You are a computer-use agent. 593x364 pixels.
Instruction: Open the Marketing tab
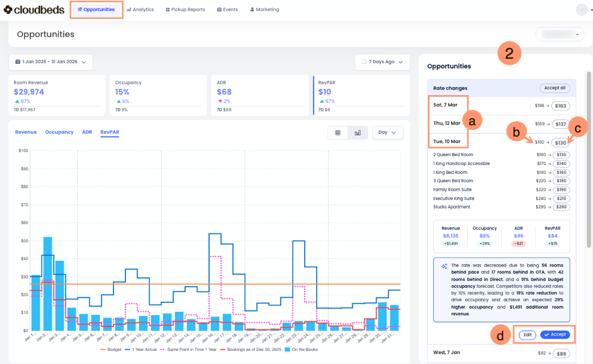[264, 10]
